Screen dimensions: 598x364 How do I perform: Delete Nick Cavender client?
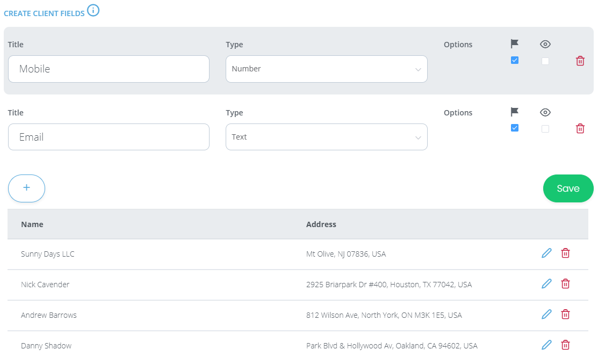click(566, 283)
